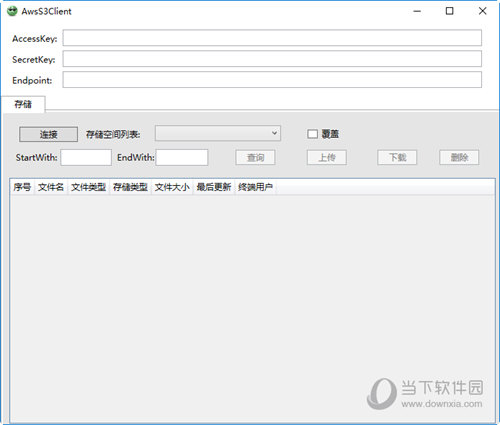Click the 下载 download button
This screenshot has width=500, height=425.
tap(397, 157)
